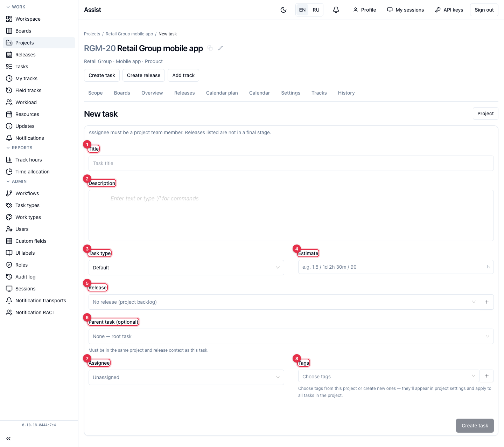Expand Assignee dropdown showing Unassigned

pos(186,377)
